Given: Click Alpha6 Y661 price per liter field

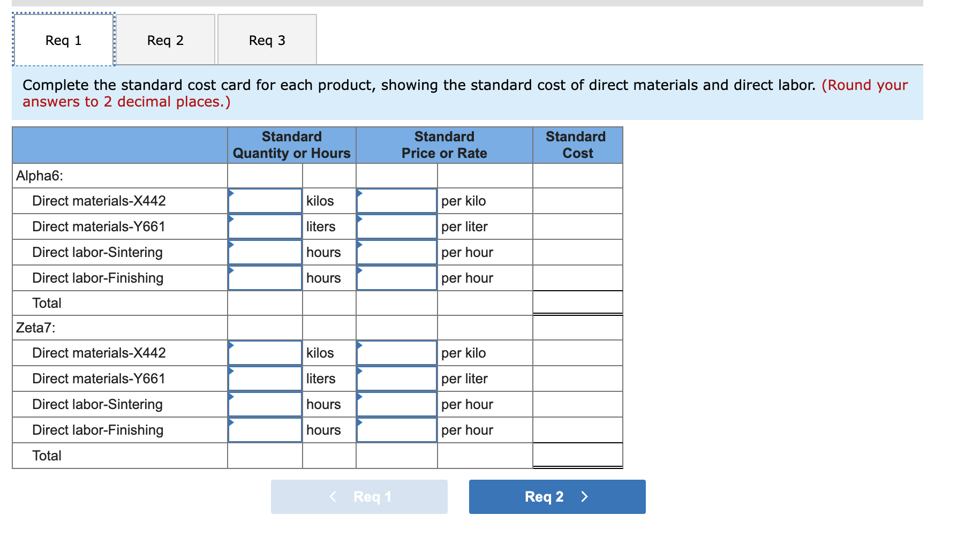Looking at the screenshot, I should (397, 226).
